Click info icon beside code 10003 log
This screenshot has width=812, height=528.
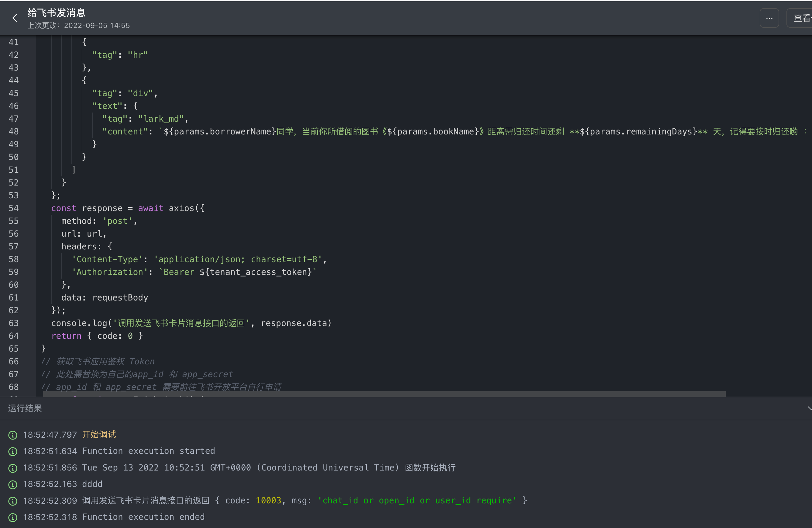point(13,501)
